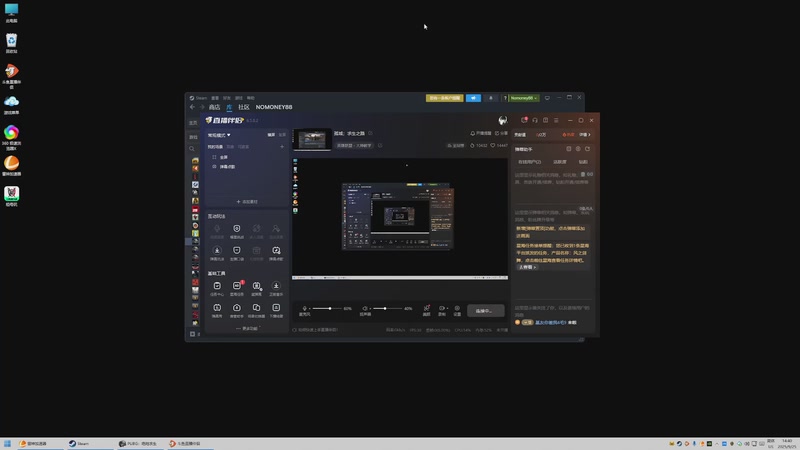
Task: Open the 美颜 beauty icon in bottom bar
Action: pos(427,311)
